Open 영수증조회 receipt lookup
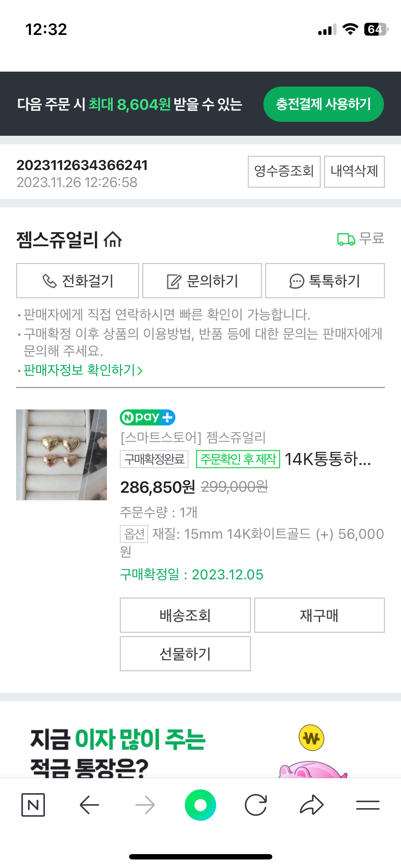Image resolution: width=401 pixels, height=868 pixels. pyautogui.click(x=284, y=171)
